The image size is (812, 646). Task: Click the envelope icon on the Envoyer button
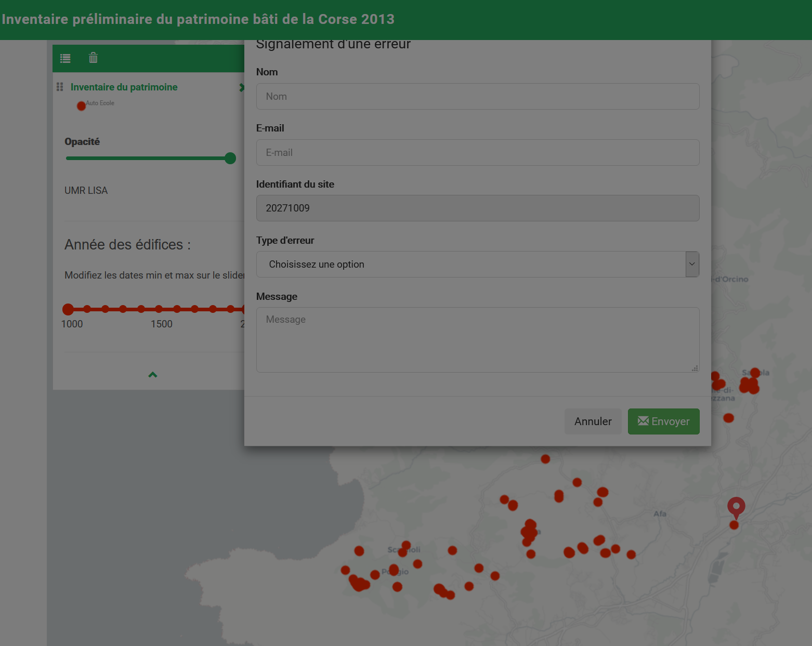click(x=643, y=421)
